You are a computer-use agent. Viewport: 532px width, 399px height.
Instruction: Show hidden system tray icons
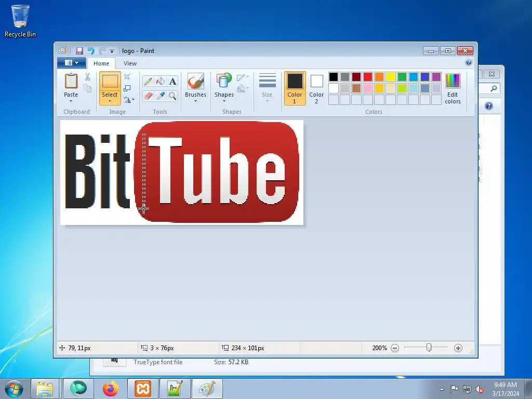[x=442, y=390]
